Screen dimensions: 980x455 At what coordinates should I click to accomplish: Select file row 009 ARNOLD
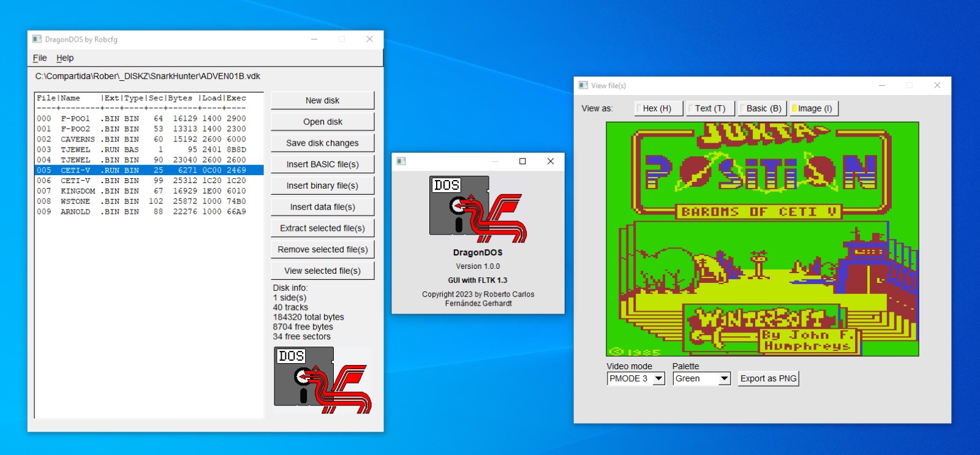[x=149, y=212]
